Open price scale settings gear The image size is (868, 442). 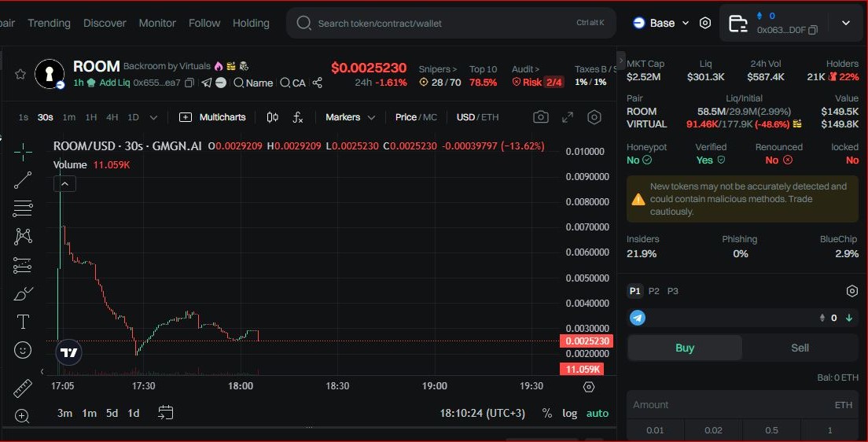tap(589, 387)
